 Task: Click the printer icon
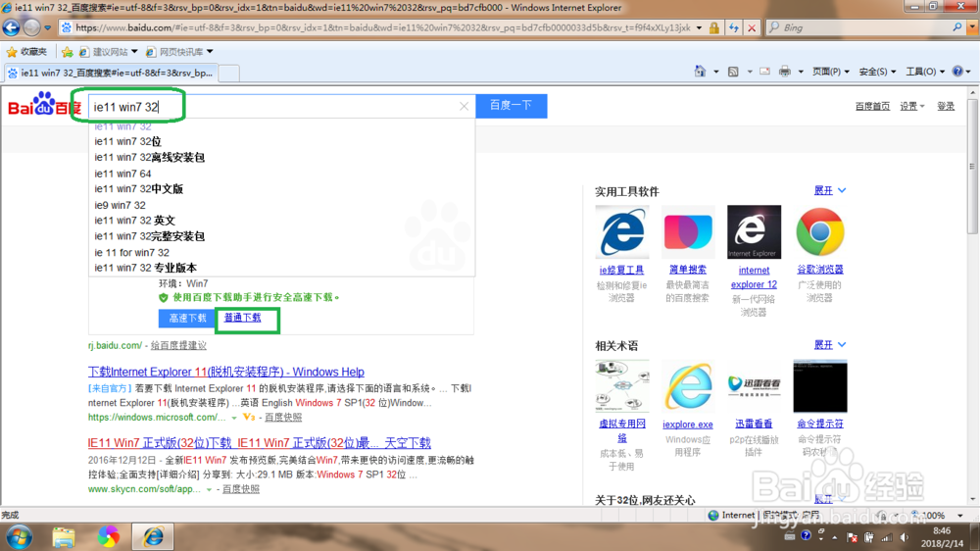(x=785, y=72)
